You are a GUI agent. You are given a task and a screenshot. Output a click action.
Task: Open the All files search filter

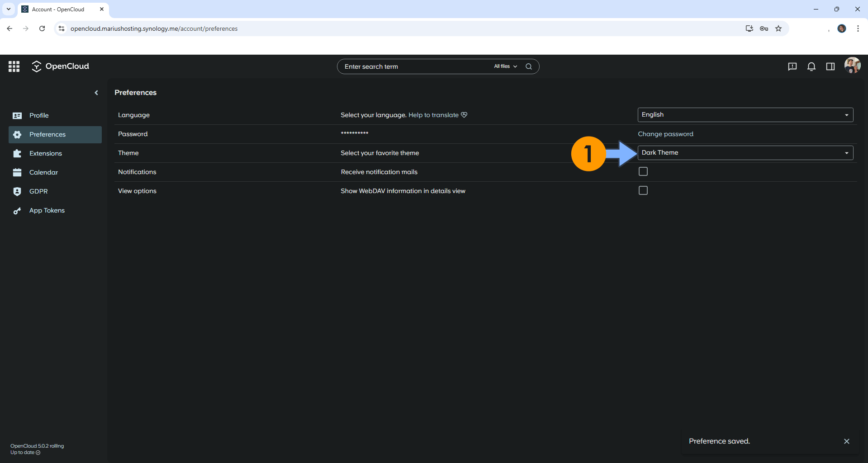pyautogui.click(x=504, y=66)
